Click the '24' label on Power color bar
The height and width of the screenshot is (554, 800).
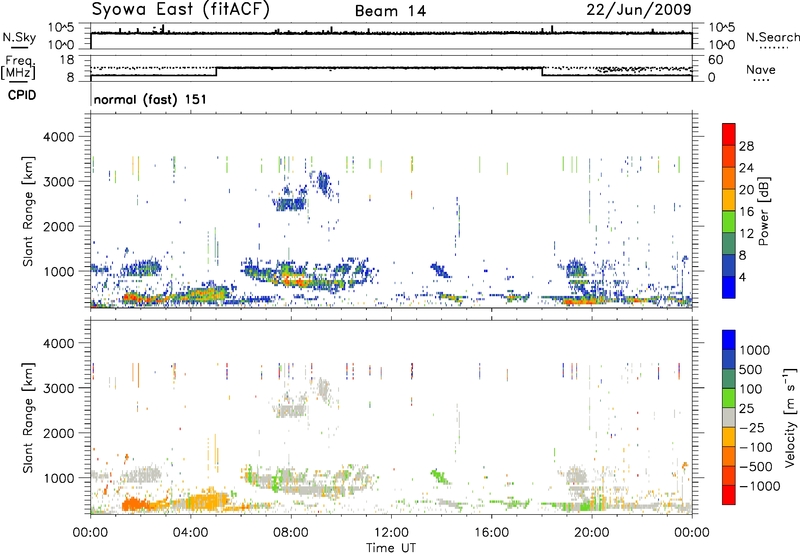pyautogui.click(x=746, y=168)
